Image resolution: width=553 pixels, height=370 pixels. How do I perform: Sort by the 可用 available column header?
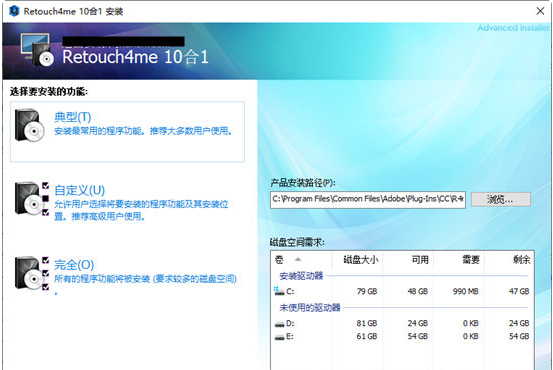tap(408, 260)
